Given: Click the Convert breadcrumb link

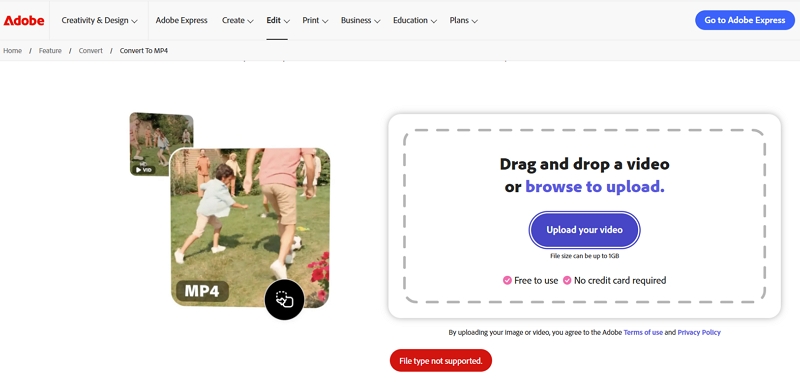Looking at the screenshot, I should click(90, 51).
